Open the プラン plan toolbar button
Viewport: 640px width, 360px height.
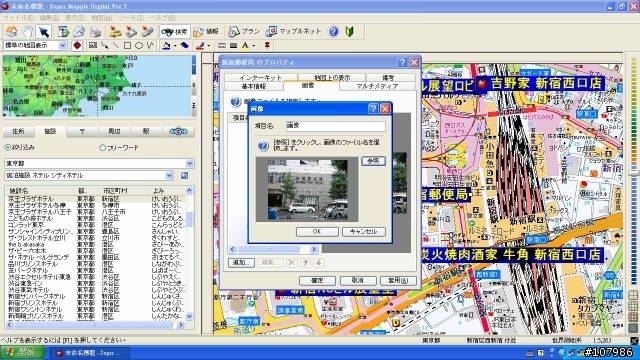point(244,31)
